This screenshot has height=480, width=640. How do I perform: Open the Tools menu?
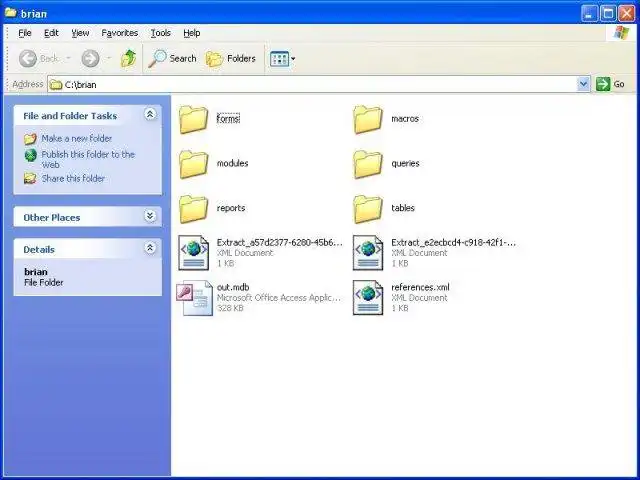(161, 33)
